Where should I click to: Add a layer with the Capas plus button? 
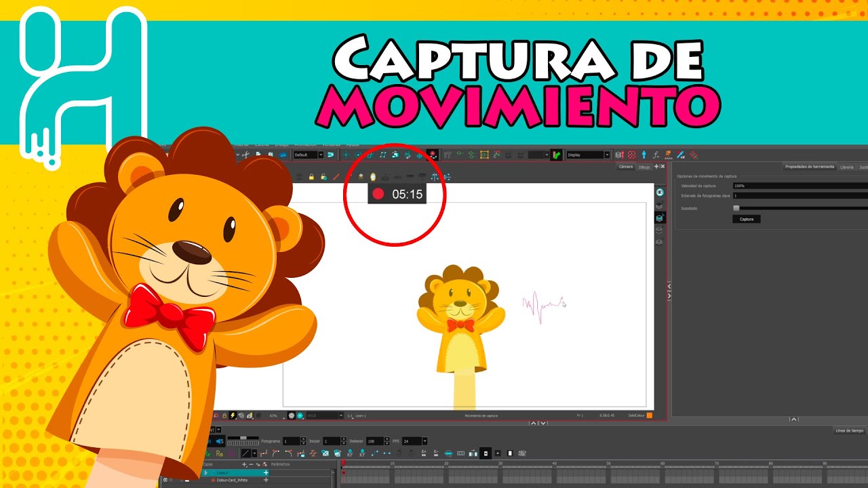pos(244,464)
